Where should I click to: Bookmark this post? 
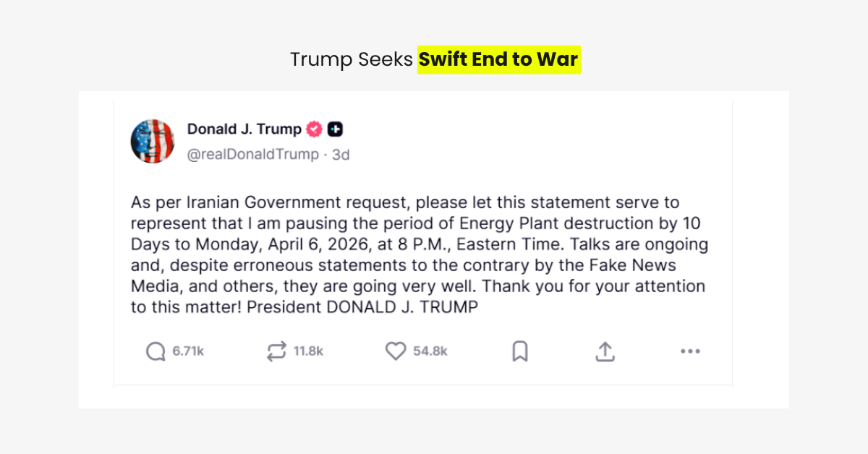coord(520,351)
